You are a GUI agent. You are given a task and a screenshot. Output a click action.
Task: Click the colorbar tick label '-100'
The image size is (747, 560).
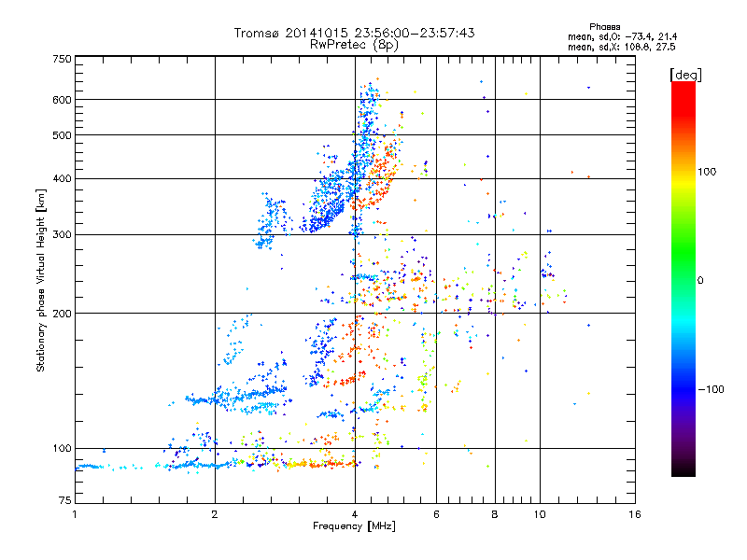tap(711, 389)
